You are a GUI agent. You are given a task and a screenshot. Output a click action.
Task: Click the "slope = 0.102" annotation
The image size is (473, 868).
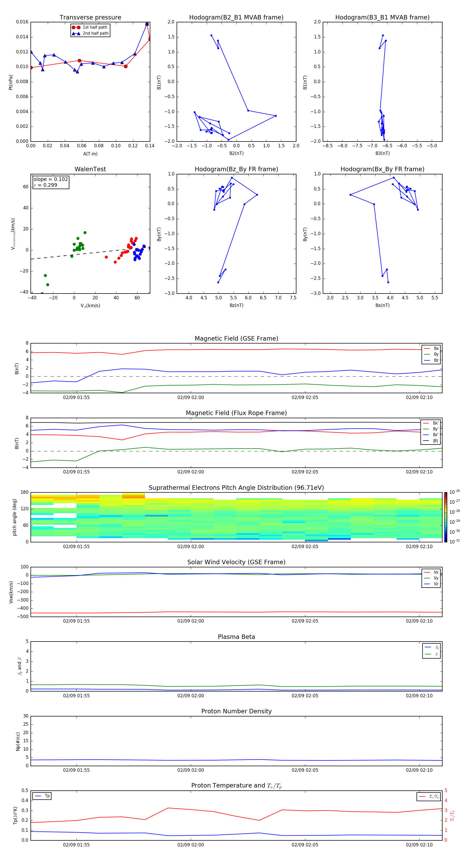click(50, 179)
